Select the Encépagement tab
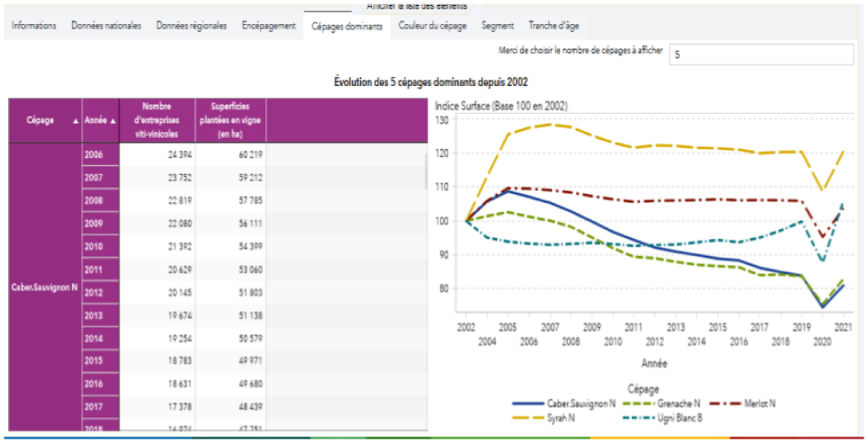 point(269,25)
